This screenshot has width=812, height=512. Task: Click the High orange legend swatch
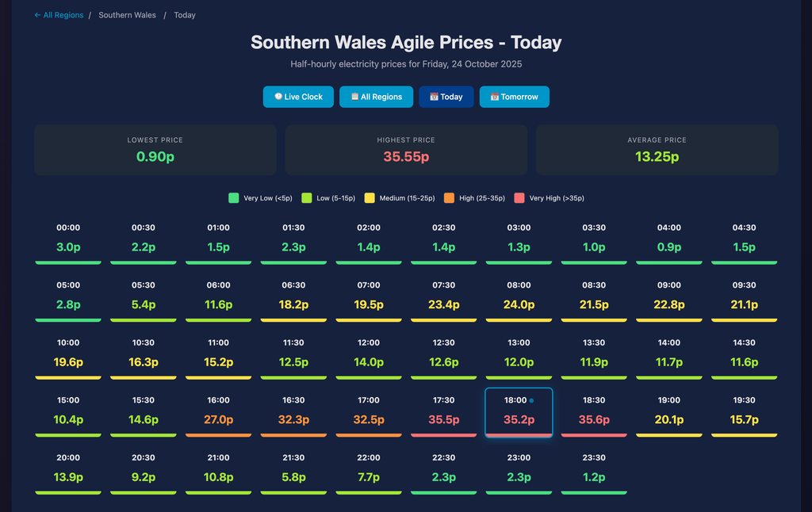coord(449,198)
